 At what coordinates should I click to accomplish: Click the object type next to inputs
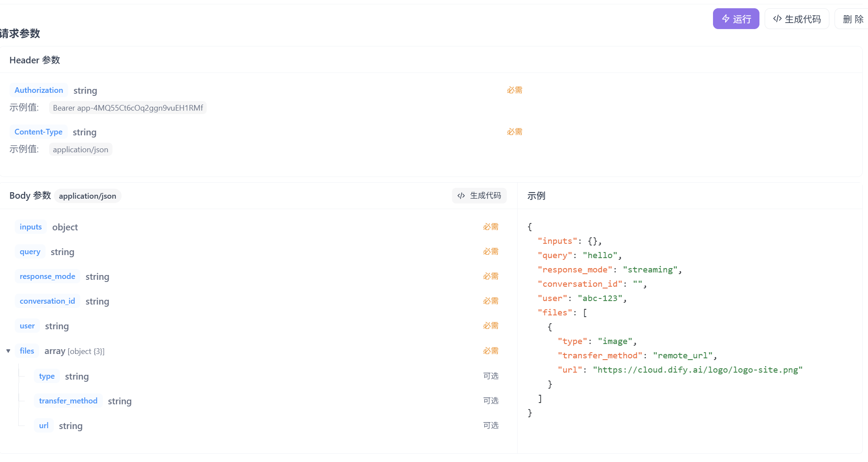click(x=65, y=227)
